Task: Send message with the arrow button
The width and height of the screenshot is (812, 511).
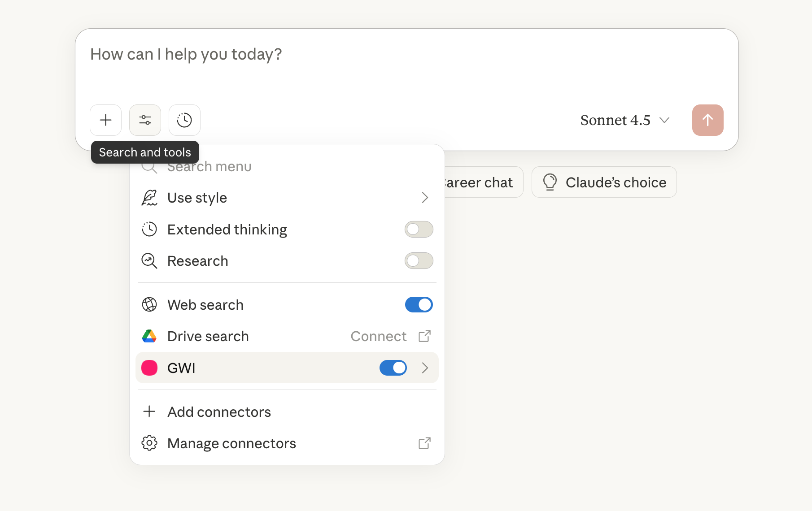Action: 707,120
